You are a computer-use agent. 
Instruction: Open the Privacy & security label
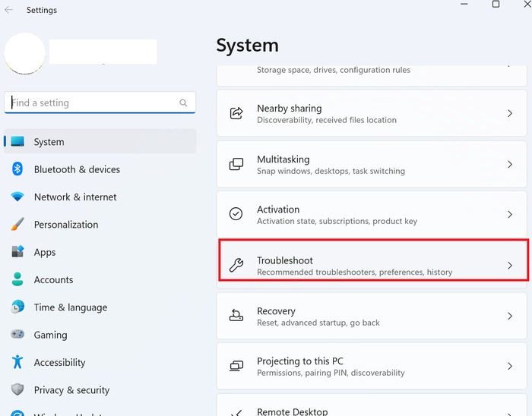[x=71, y=390]
